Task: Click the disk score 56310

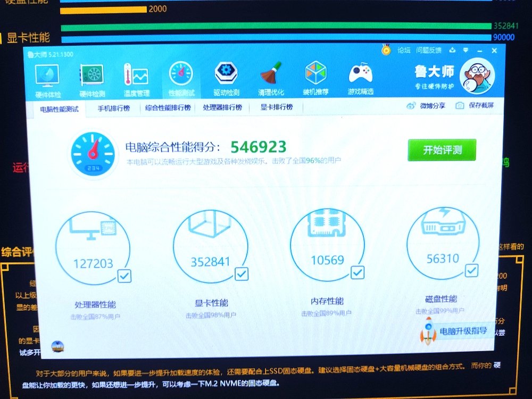Action: pyautogui.click(x=443, y=259)
